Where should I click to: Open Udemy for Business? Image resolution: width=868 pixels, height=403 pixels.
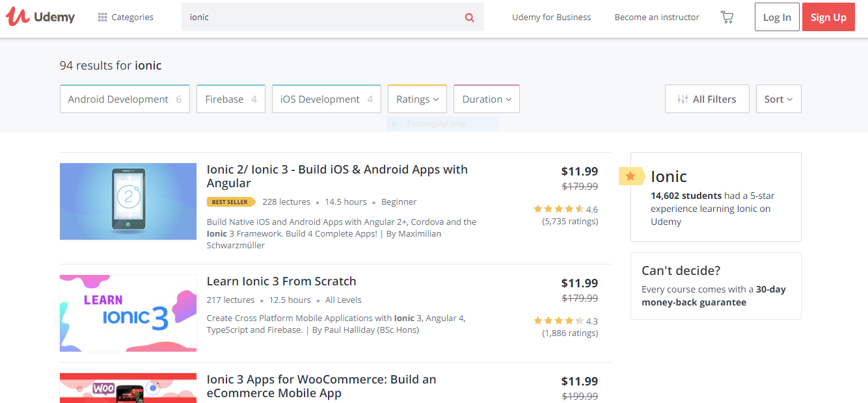pyautogui.click(x=551, y=18)
